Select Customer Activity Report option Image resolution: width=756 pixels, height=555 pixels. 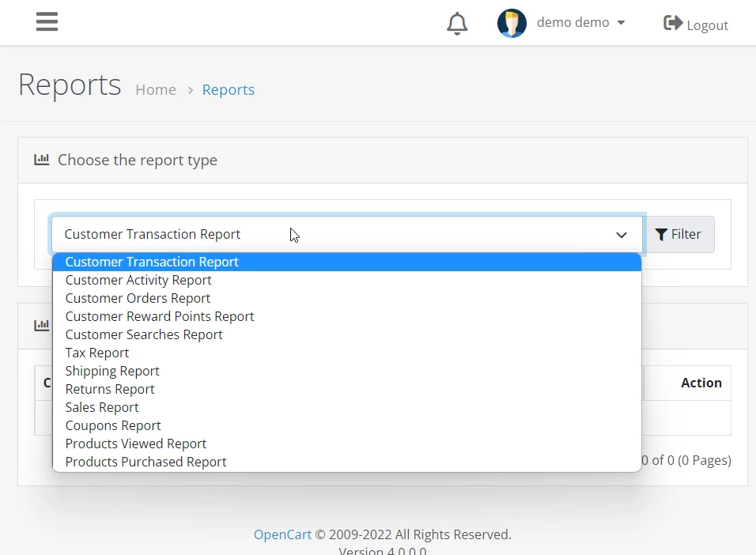pos(138,280)
